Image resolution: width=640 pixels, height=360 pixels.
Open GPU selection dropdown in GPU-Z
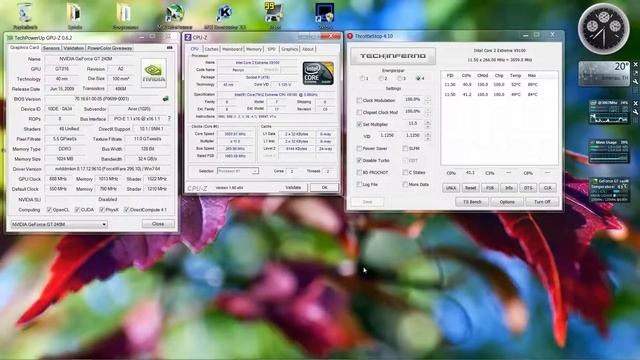[59, 224]
